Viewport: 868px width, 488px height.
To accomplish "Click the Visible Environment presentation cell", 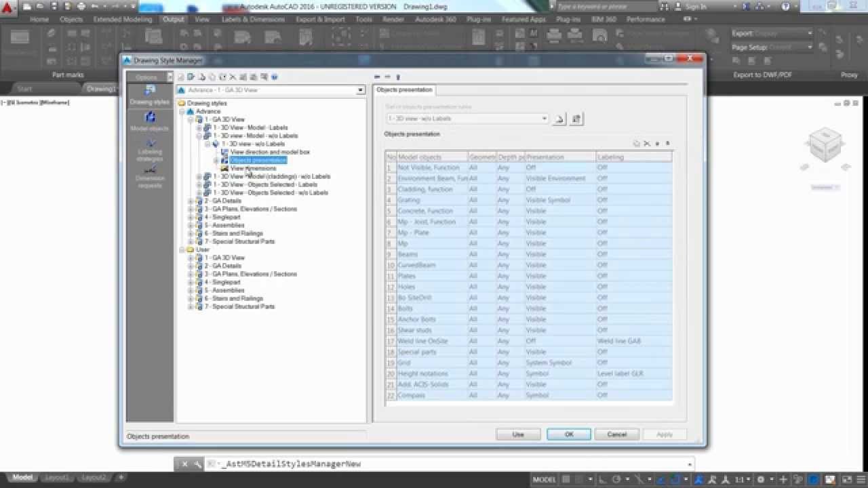I will point(560,178).
